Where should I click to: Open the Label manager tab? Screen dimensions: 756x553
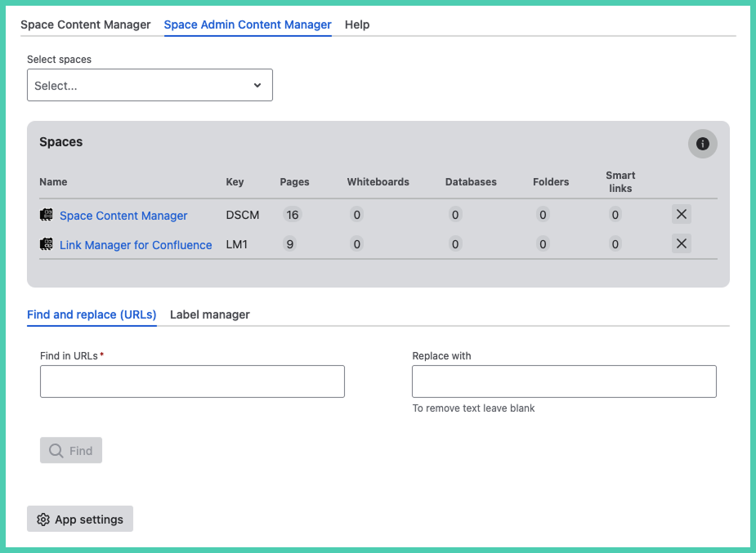click(x=210, y=314)
